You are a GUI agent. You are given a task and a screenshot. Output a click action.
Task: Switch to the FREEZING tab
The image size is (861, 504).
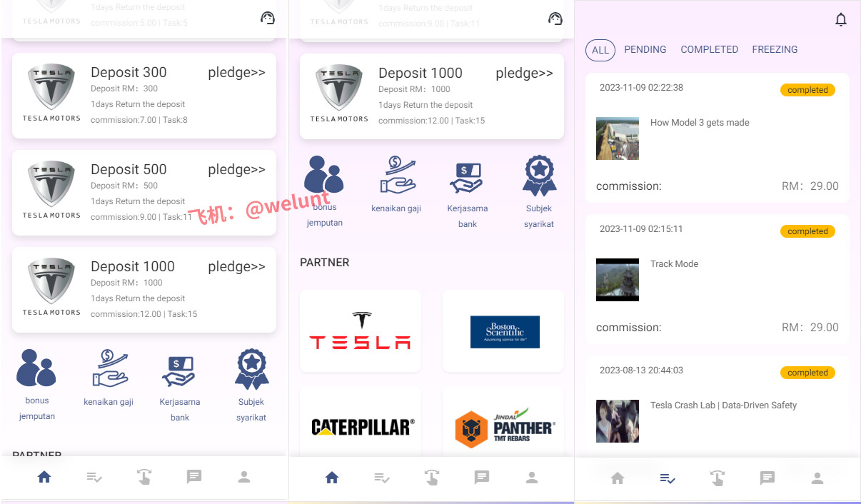775,49
